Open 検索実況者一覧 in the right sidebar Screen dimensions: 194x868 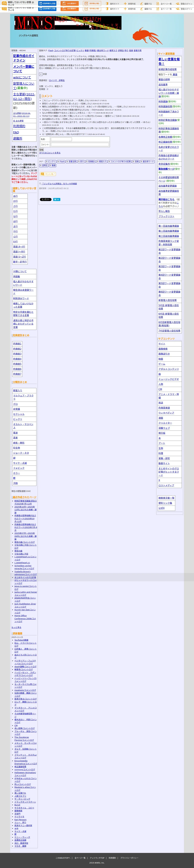tap(166, 498)
